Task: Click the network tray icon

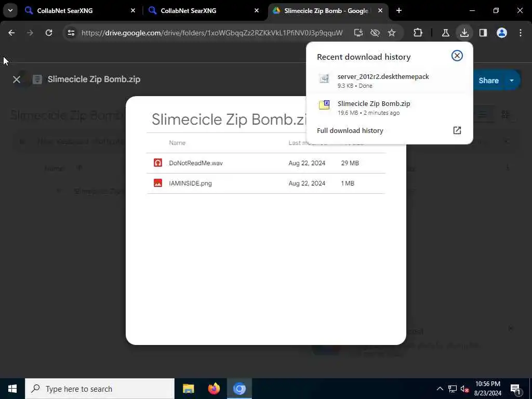Action: (x=453, y=389)
